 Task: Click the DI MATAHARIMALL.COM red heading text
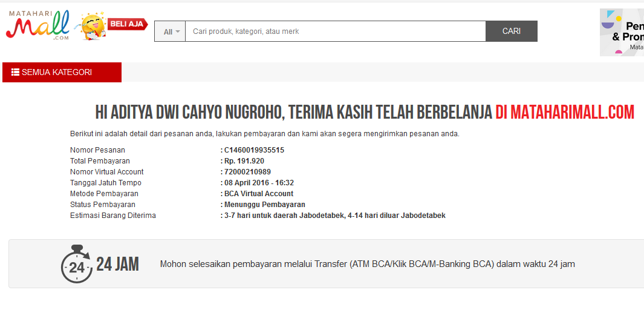565,112
